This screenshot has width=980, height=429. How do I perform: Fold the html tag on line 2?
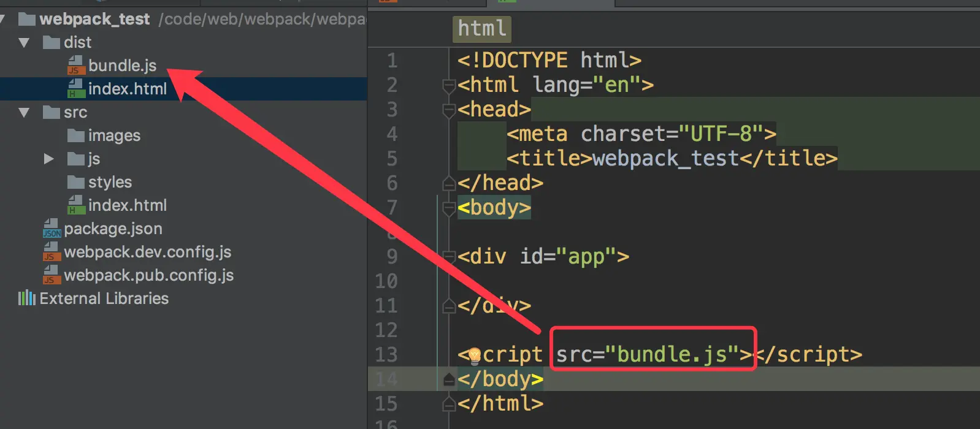coord(449,85)
